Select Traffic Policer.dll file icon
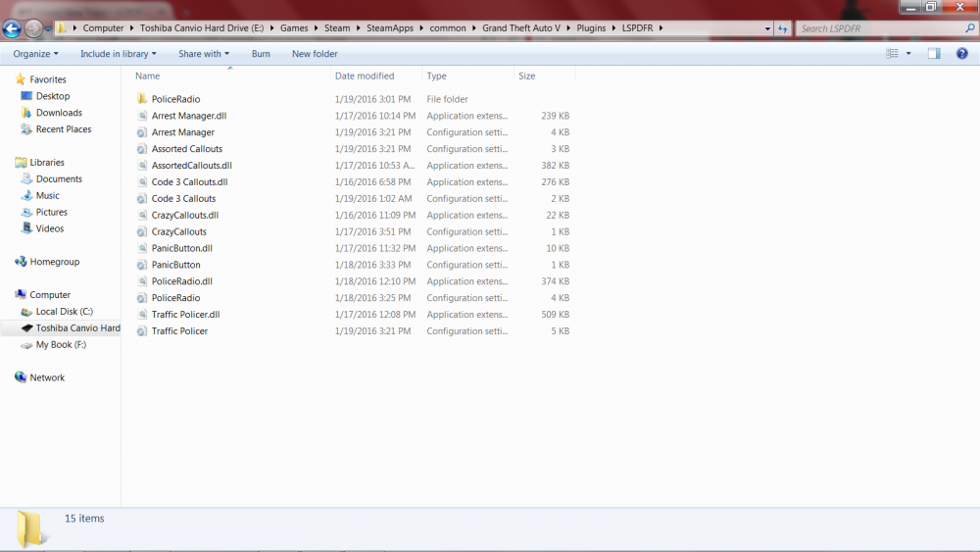The height and width of the screenshot is (552, 980). [x=142, y=315]
